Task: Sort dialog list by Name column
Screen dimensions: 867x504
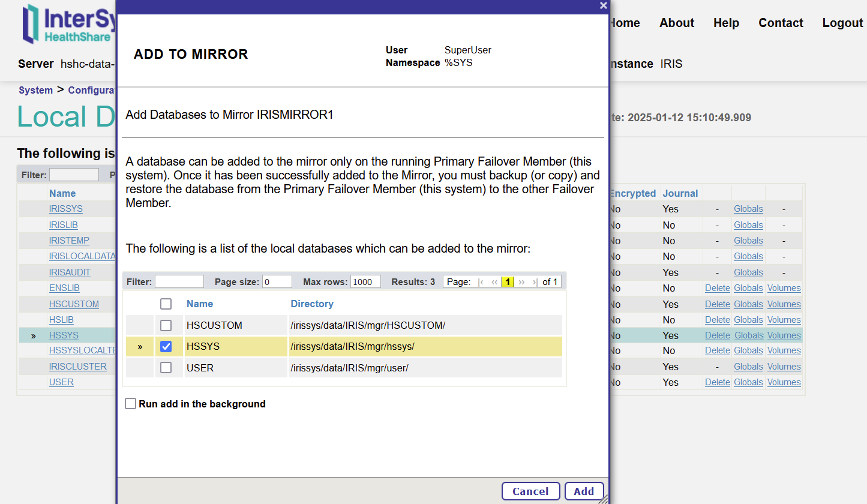Action: pos(200,304)
